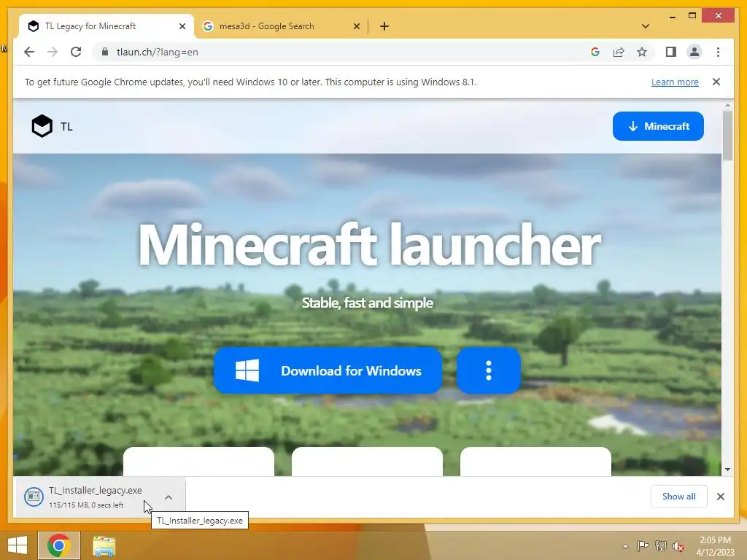Open more download options three-dot button
Screen dimensions: 747x560
click(x=488, y=370)
